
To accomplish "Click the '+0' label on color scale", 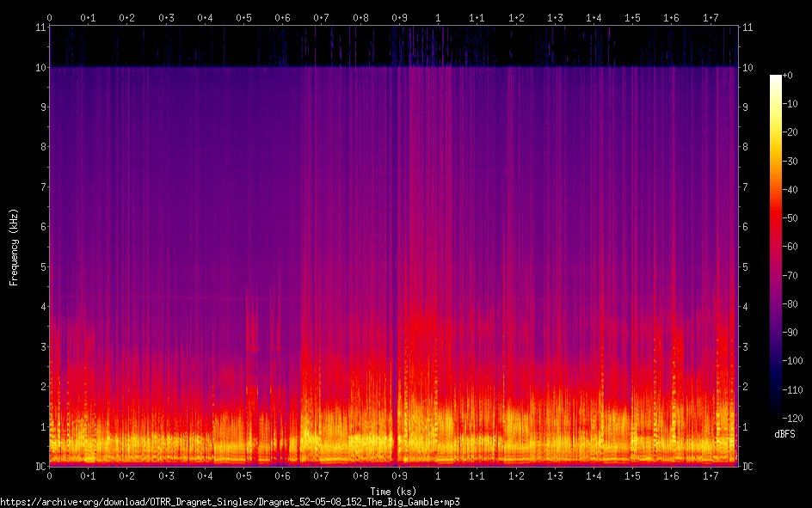I will (x=797, y=77).
